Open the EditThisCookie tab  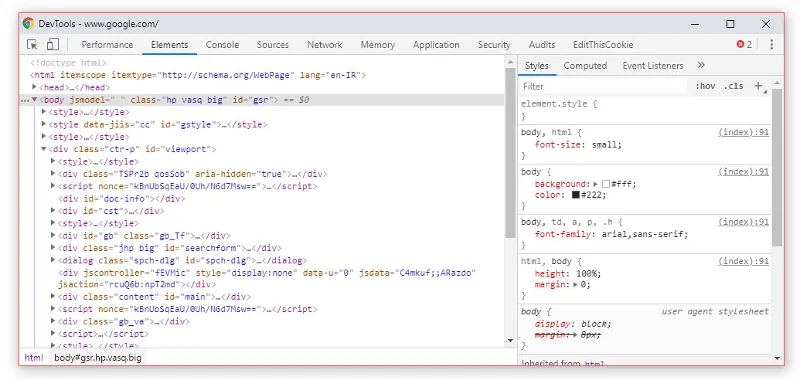603,45
